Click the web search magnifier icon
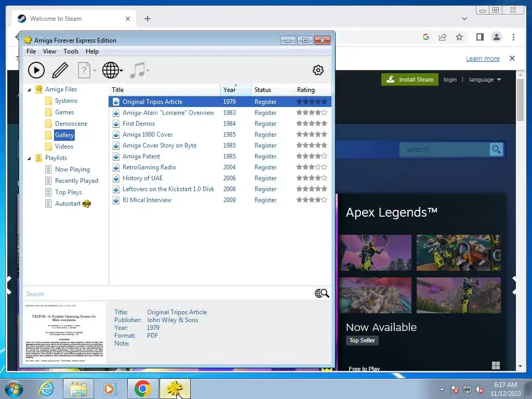The width and height of the screenshot is (532, 399). pyautogui.click(x=322, y=294)
